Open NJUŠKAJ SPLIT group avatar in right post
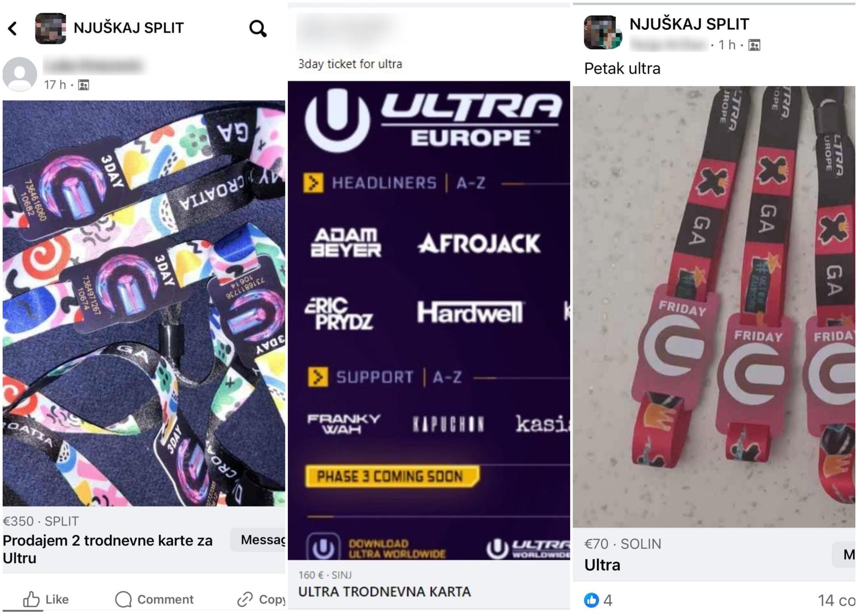Screen dimensions: 858x616 pos(602,32)
